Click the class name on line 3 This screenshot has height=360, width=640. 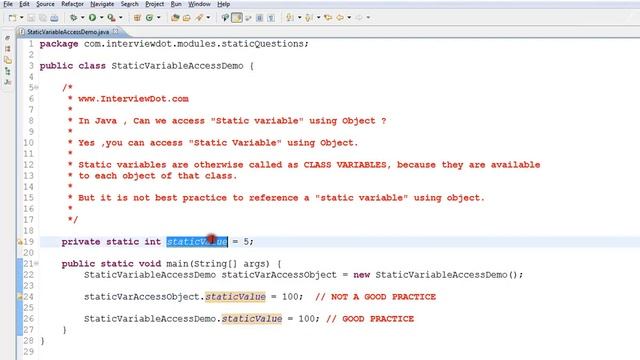(177, 66)
